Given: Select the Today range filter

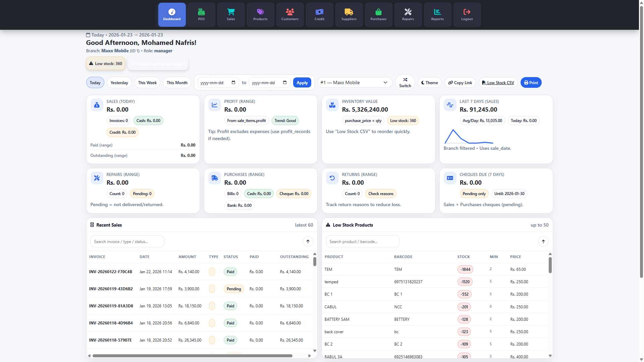Looking at the screenshot, I should 95,83.
